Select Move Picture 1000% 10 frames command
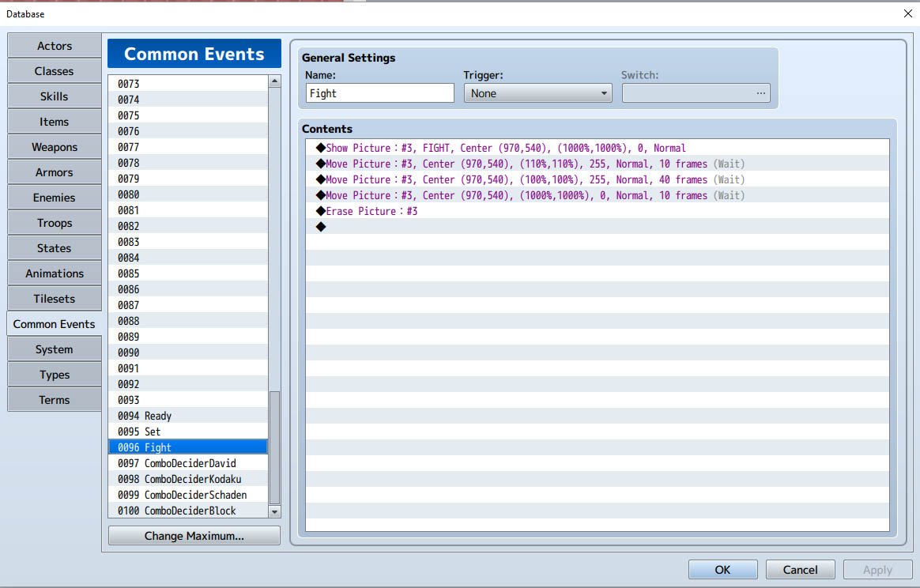 click(598, 195)
